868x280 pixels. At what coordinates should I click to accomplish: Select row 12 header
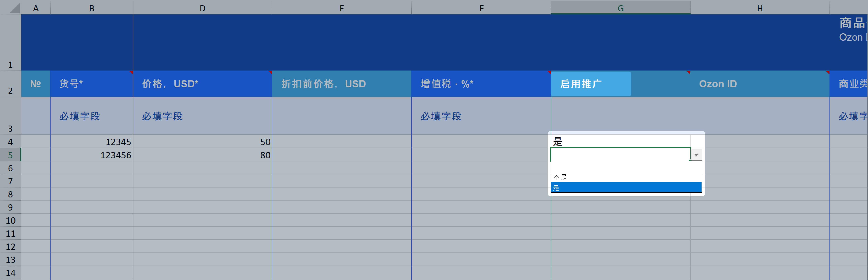(x=10, y=246)
